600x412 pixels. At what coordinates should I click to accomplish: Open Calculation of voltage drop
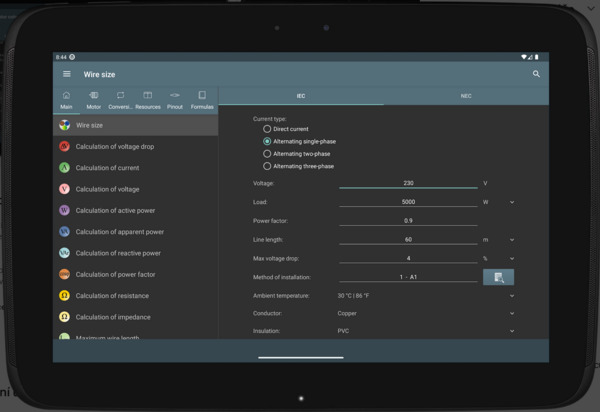click(114, 147)
